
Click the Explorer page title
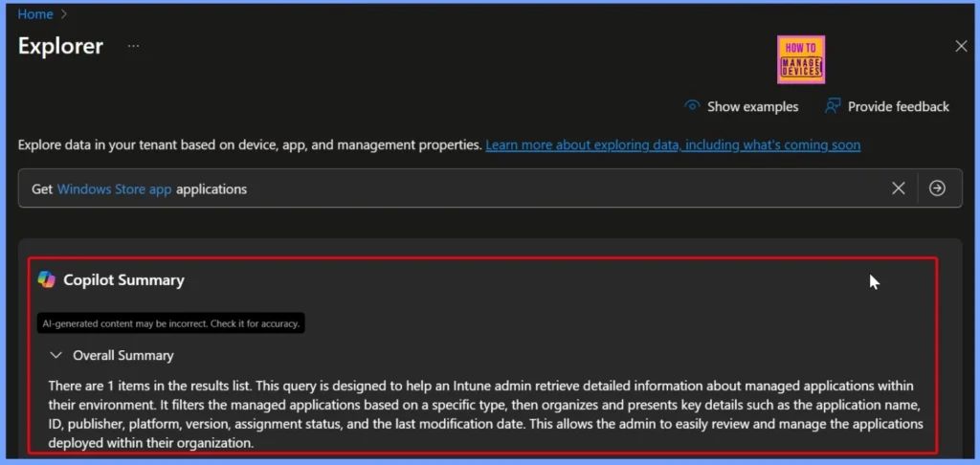60,46
